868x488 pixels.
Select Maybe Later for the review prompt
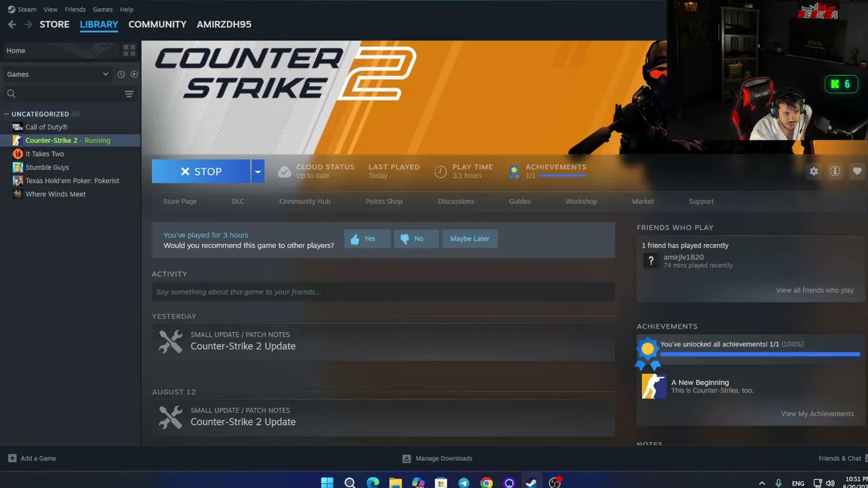470,239
